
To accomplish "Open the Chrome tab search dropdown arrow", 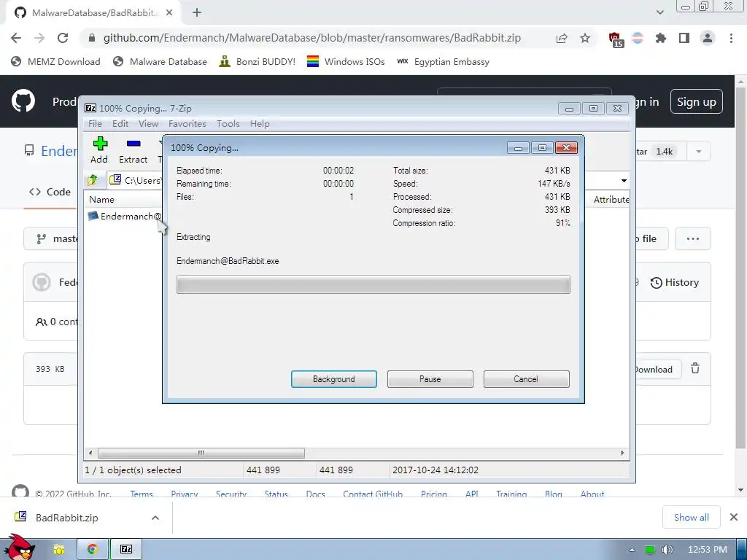I will pos(659,13).
